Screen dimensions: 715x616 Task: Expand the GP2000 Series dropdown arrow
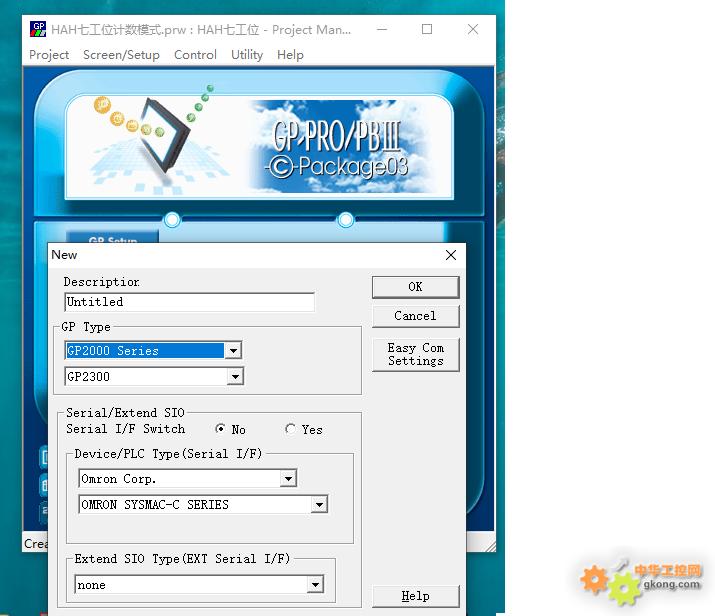coord(233,351)
